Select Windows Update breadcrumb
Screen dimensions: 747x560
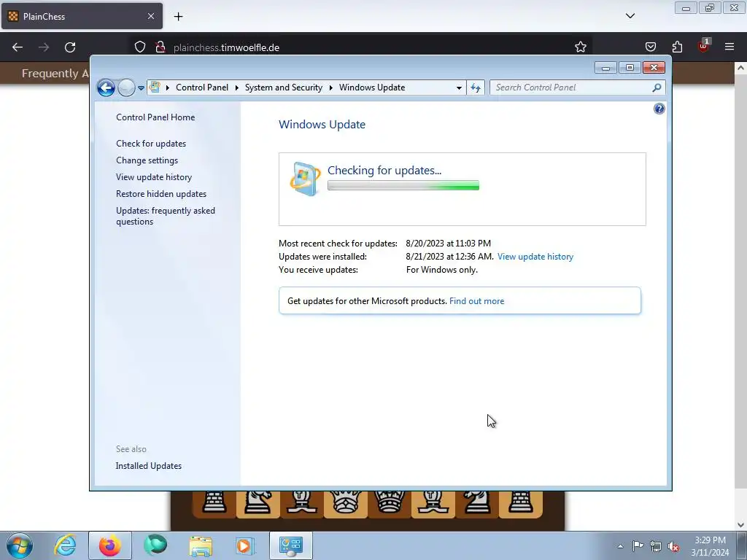(372, 87)
